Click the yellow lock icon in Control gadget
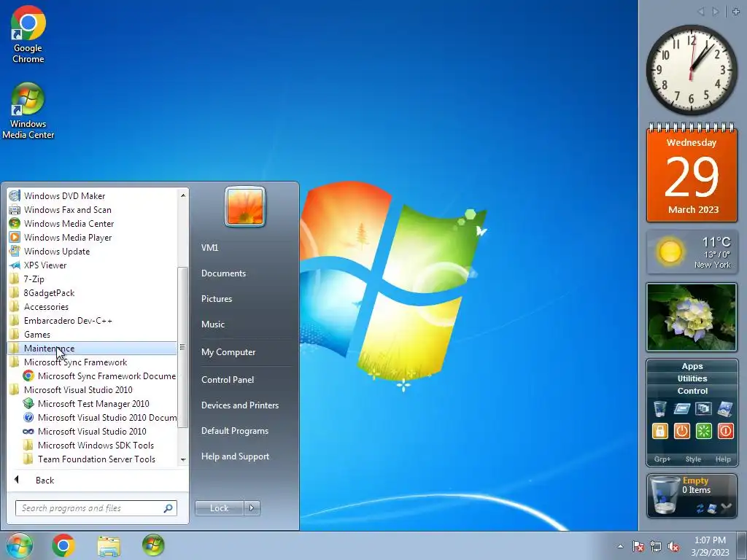This screenshot has width=747, height=560. click(x=659, y=431)
